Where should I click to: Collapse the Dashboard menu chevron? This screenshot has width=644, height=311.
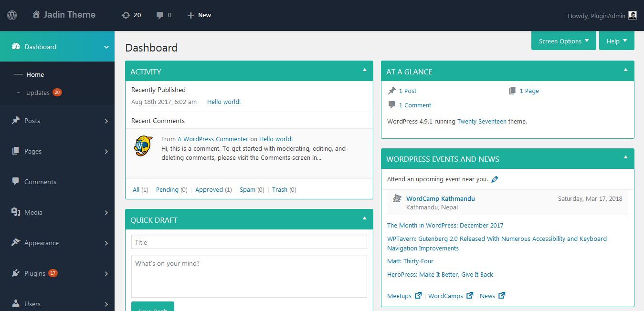(106, 47)
